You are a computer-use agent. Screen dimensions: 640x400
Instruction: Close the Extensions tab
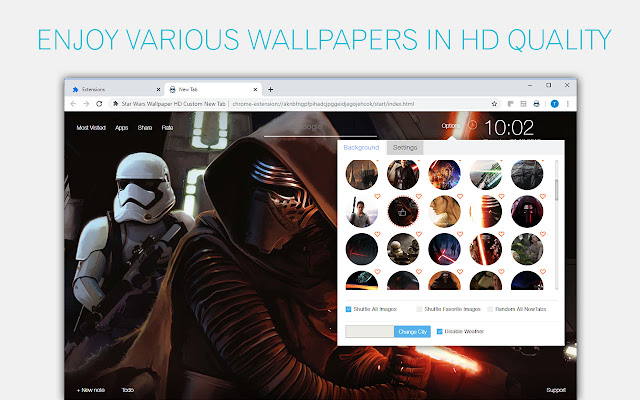click(158, 89)
